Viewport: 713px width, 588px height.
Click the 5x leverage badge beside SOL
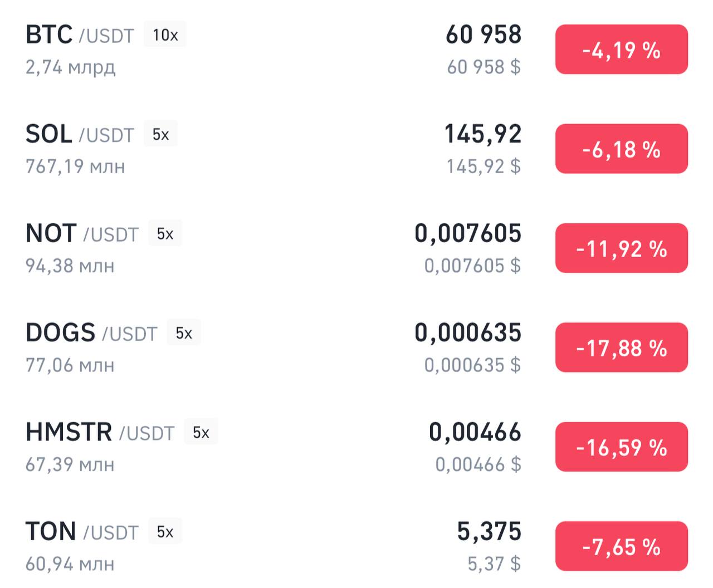160,135
